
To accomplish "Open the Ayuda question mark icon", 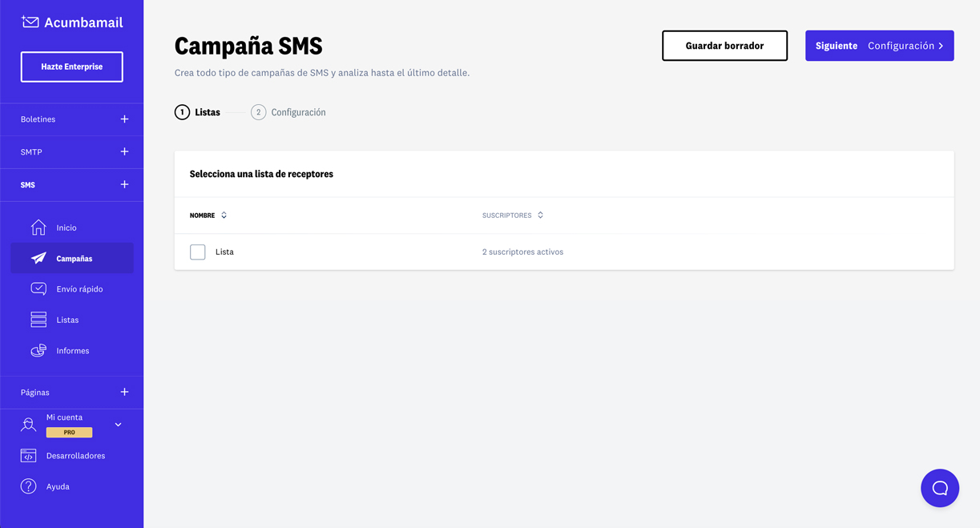I will click(29, 486).
